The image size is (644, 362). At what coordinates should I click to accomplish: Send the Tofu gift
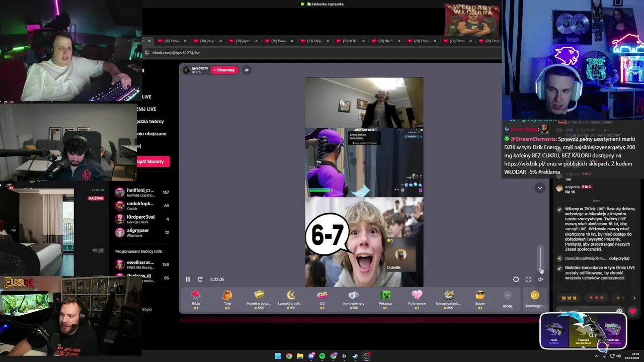pyautogui.click(x=227, y=299)
